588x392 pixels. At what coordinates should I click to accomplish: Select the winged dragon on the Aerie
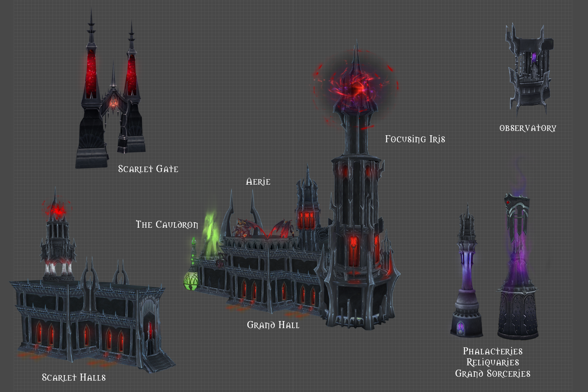(264, 229)
